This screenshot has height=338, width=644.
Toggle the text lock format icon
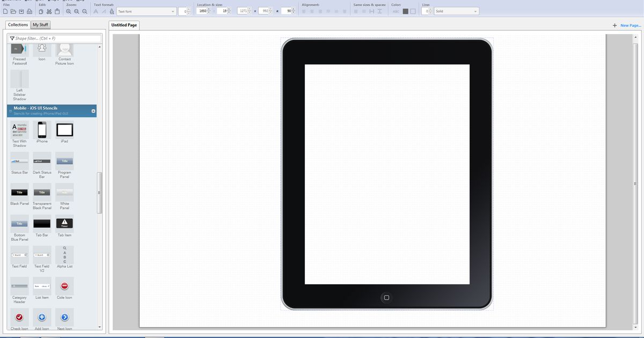(111, 11)
